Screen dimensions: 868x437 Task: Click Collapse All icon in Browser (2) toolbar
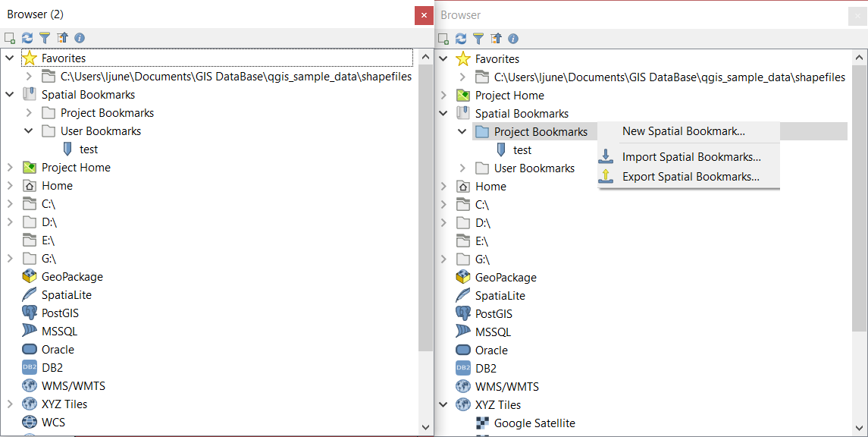tap(62, 38)
